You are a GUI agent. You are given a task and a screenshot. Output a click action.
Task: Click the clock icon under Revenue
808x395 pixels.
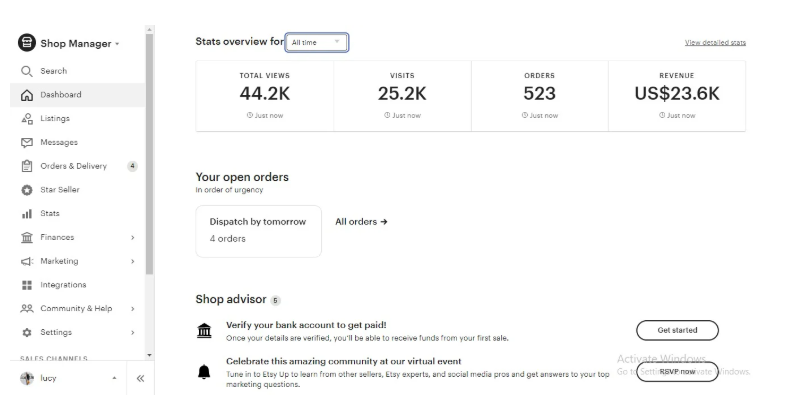(x=662, y=115)
